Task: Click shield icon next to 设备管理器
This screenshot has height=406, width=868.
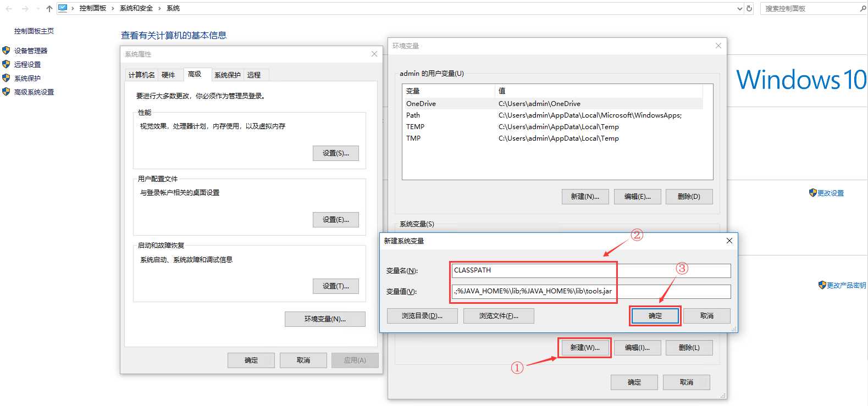Action: point(7,51)
